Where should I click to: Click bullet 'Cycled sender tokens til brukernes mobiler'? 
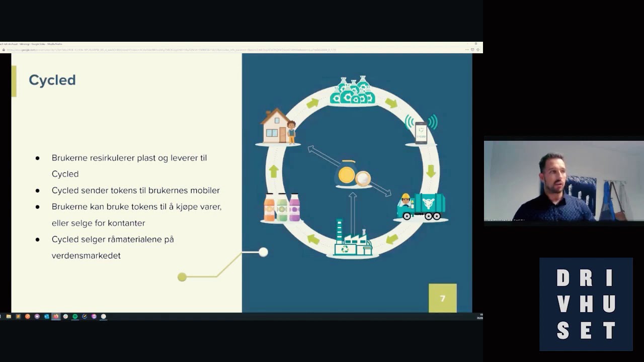pos(136,190)
